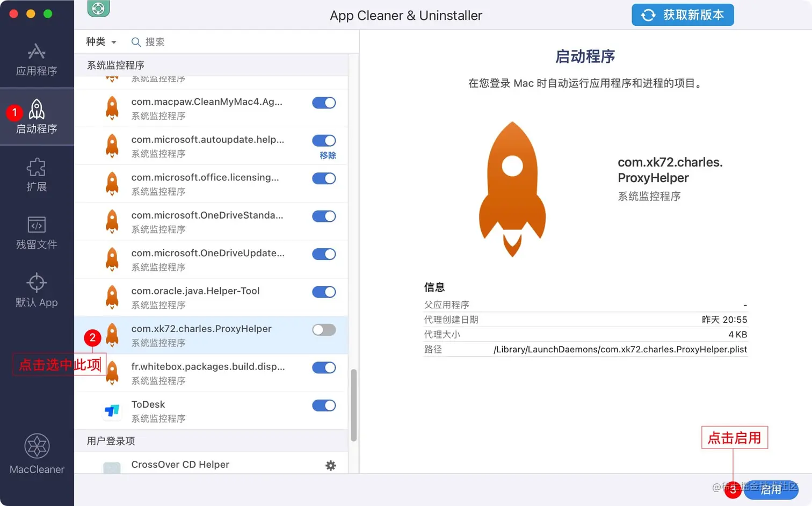Click the 4 KB agent size value
This screenshot has width=812, height=506.
[738, 335]
